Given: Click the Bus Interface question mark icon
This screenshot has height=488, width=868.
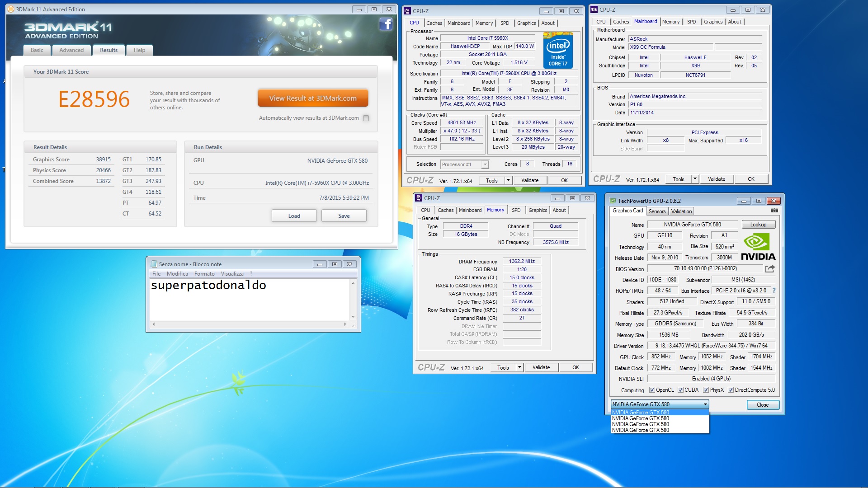Looking at the screenshot, I should (774, 291).
